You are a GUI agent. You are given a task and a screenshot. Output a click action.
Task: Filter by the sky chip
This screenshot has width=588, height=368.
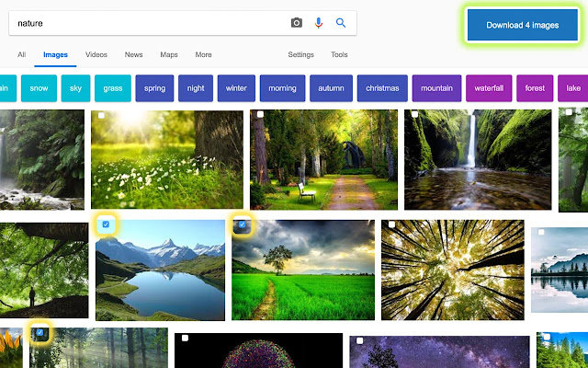tap(75, 88)
